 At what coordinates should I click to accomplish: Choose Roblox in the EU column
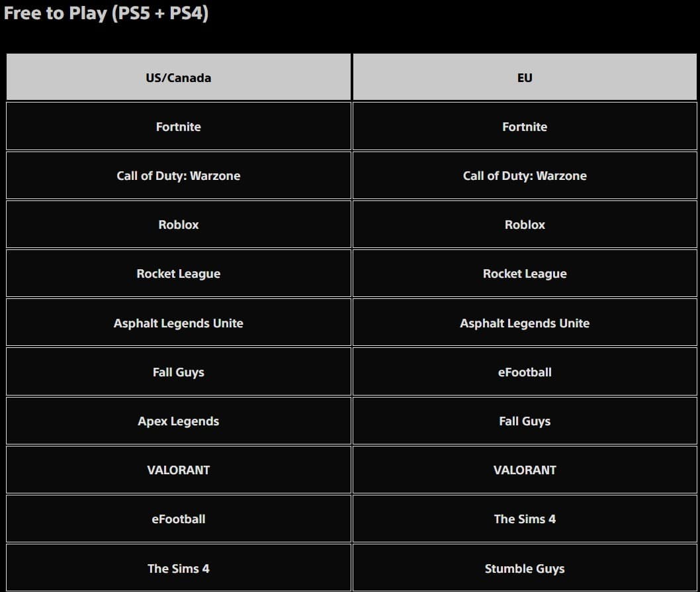tap(525, 224)
